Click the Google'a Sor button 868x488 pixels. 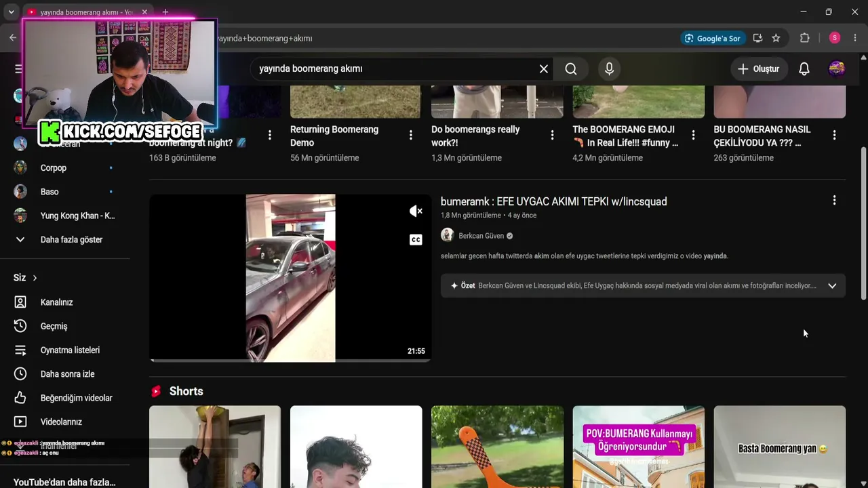[713, 38]
